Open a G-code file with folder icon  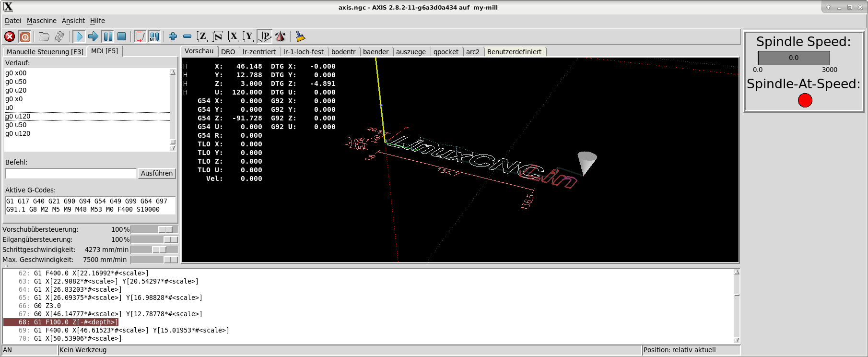44,36
